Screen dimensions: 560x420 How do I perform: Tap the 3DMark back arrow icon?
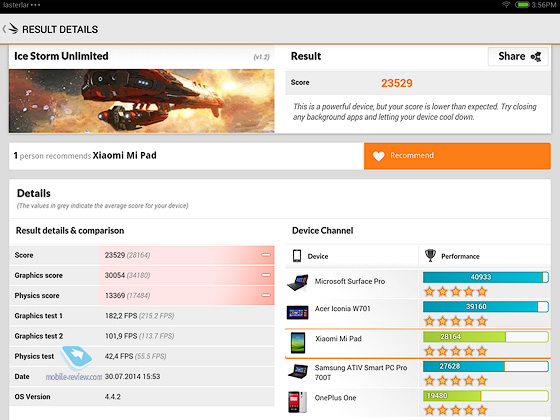(x=11, y=29)
